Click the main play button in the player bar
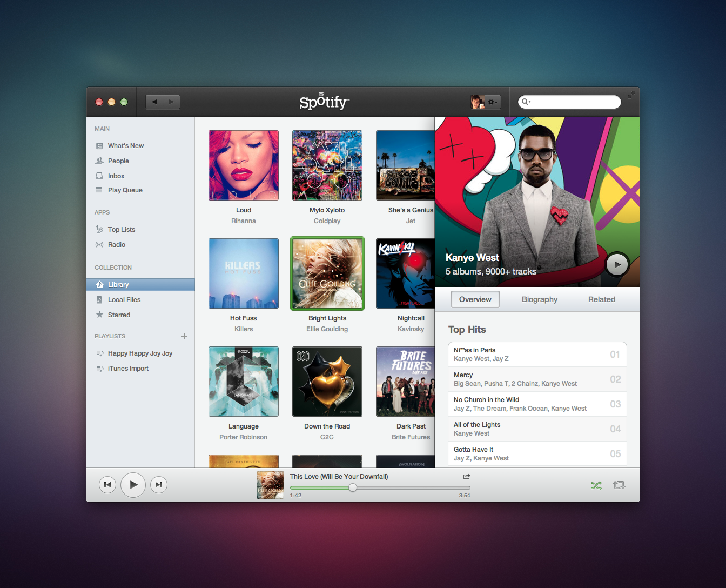 [x=133, y=485]
